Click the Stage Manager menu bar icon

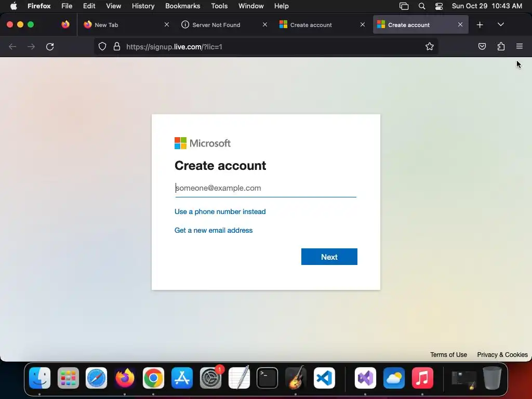(404, 6)
